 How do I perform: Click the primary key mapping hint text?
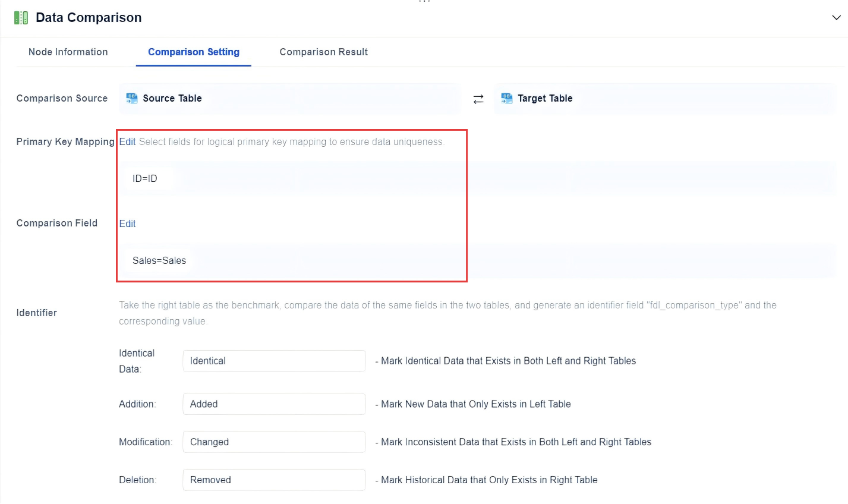point(291,141)
